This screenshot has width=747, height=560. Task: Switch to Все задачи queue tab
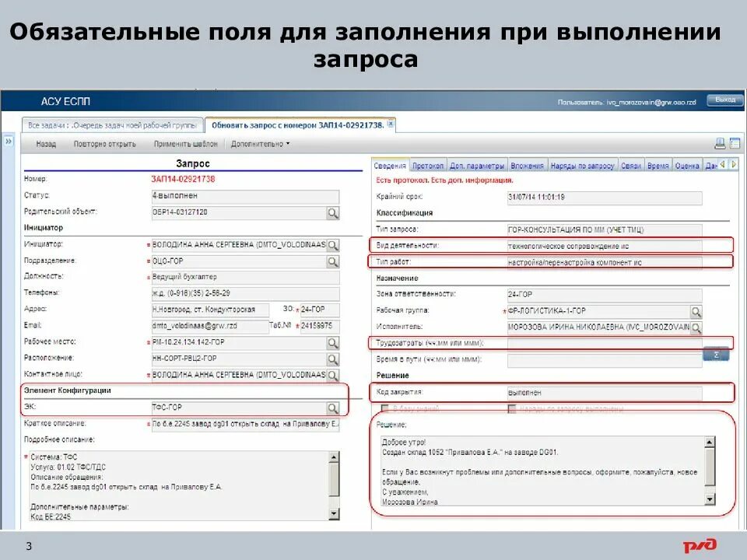(112, 125)
